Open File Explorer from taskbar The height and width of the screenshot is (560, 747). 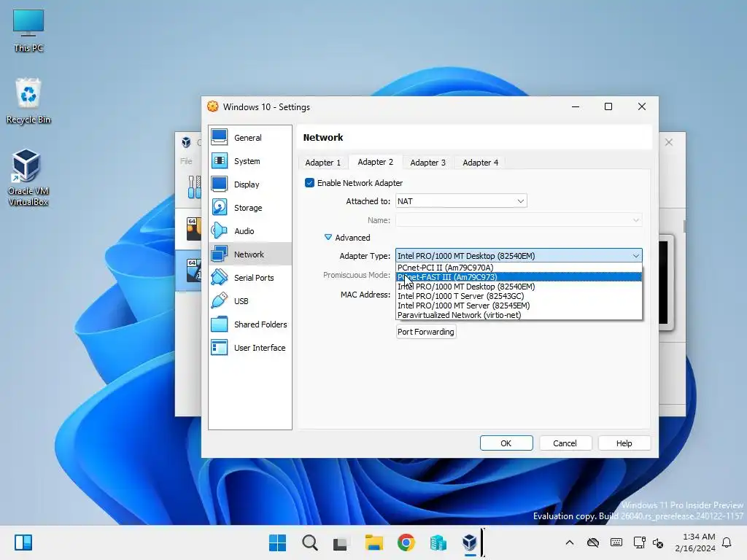click(x=374, y=542)
